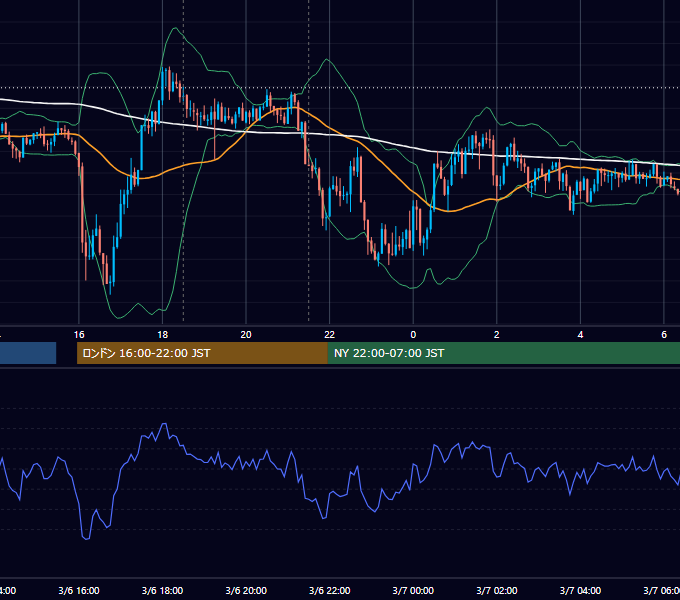Screen dimensions: 680x600
Task: Select the NY 22:00-07:00 JST session bar
Action: [x=504, y=353]
